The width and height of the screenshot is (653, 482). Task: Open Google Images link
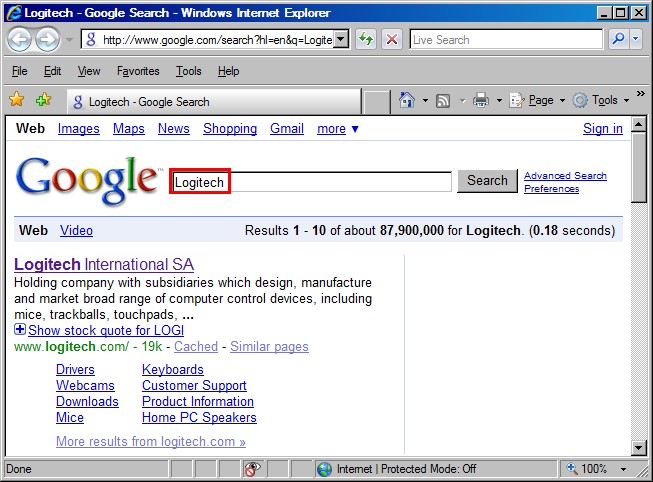[x=79, y=129]
